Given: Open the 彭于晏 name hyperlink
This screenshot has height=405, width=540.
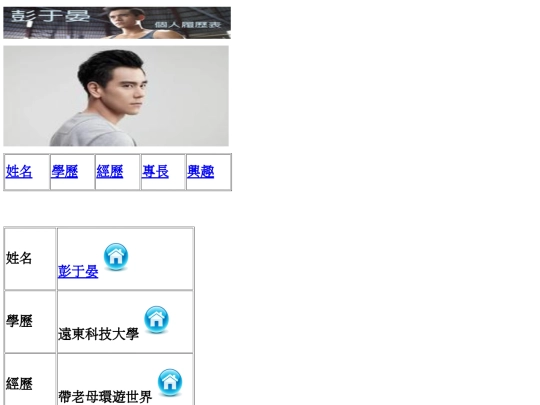Looking at the screenshot, I should [78, 271].
